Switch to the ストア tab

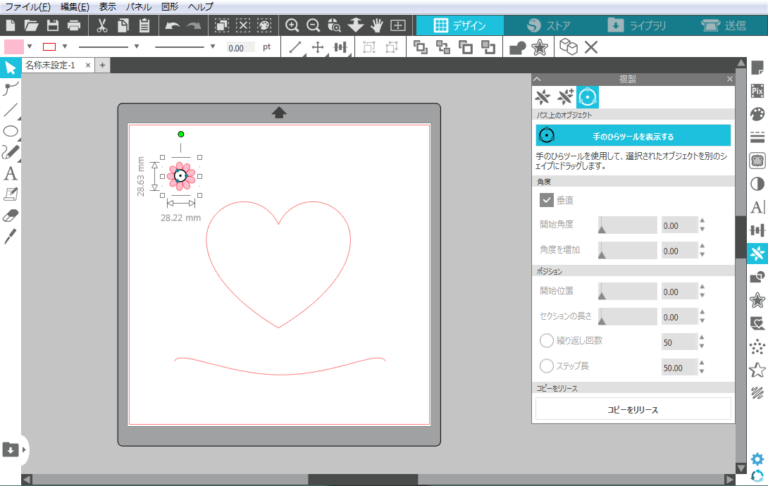[549, 25]
